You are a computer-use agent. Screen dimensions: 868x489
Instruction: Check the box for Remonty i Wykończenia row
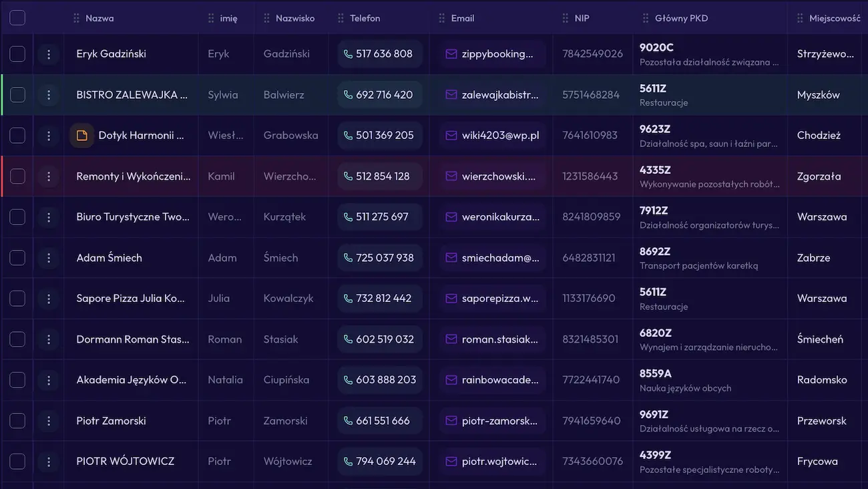(17, 176)
